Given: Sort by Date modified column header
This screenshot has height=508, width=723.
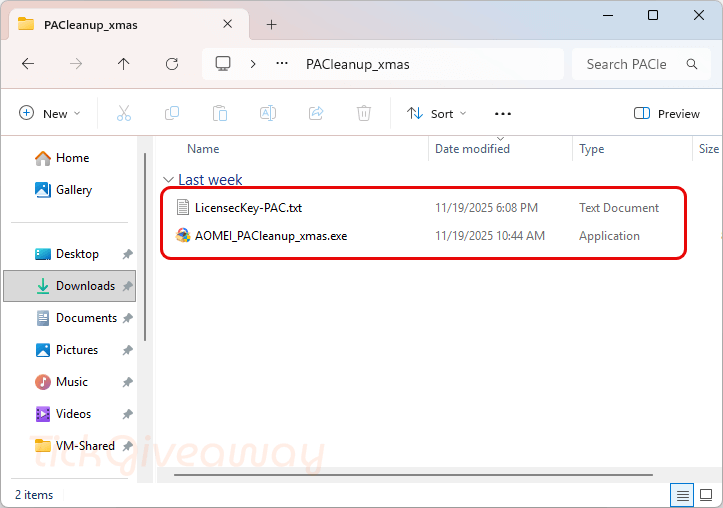Looking at the screenshot, I should [472, 149].
